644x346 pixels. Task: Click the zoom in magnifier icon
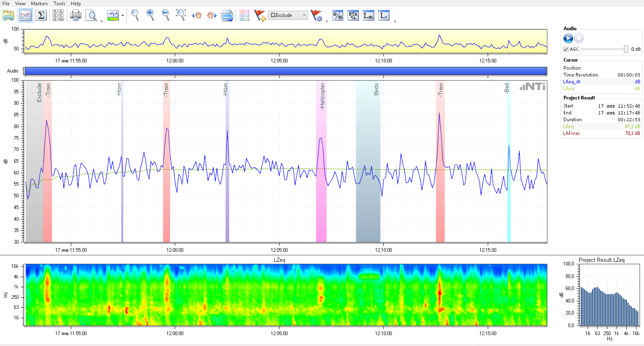click(150, 15)
